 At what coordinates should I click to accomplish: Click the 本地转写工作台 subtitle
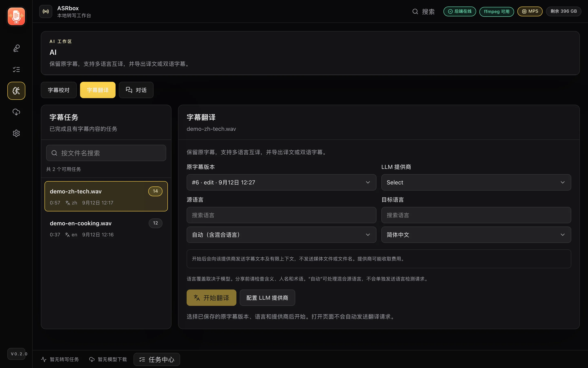tap(74, 16)
